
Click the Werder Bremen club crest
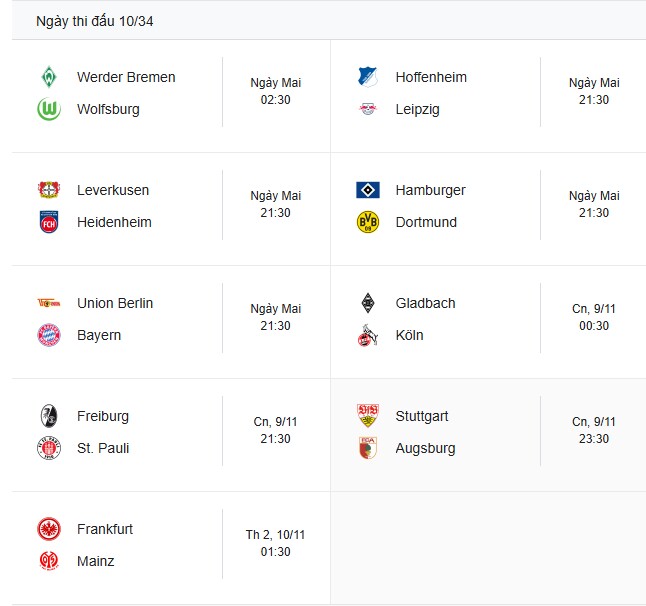pyautogui.click(x=48, y=77)
